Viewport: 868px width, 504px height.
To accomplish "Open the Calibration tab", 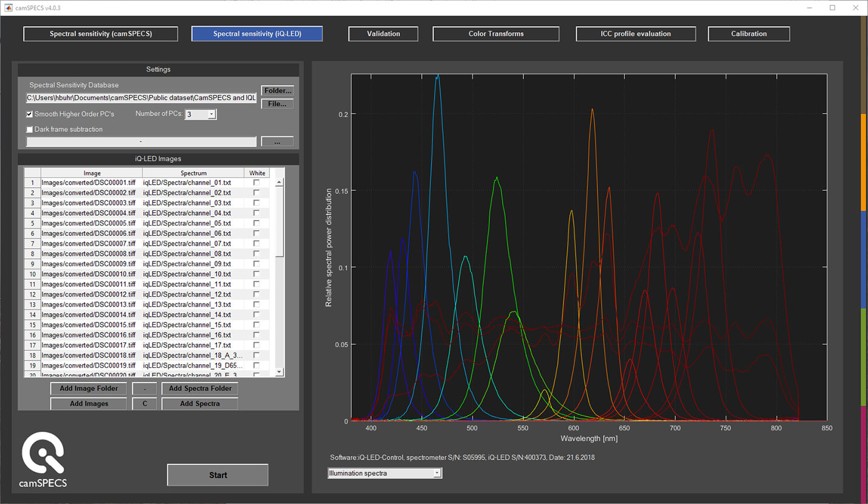I will tap(749, 34).
